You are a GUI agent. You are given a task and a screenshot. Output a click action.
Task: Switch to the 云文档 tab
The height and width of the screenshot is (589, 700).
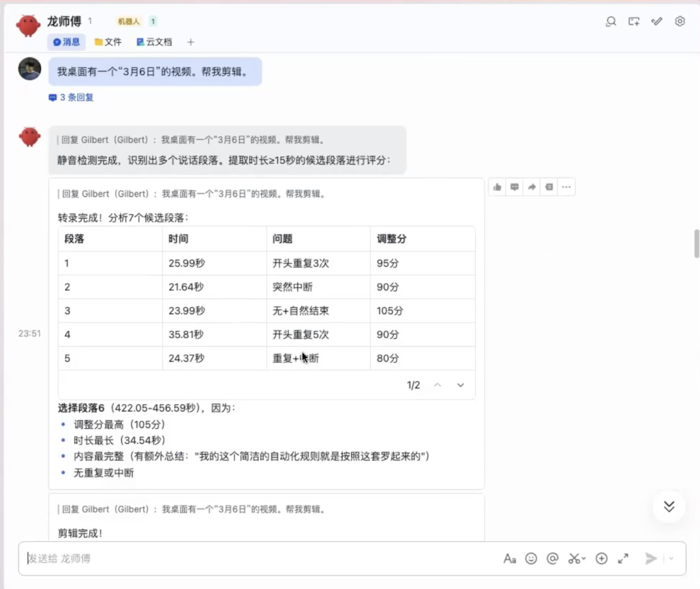coord(154,42)
